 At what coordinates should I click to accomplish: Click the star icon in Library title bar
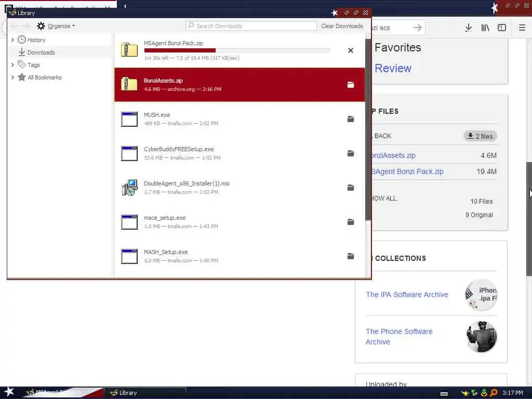click(x=335, y=13)
